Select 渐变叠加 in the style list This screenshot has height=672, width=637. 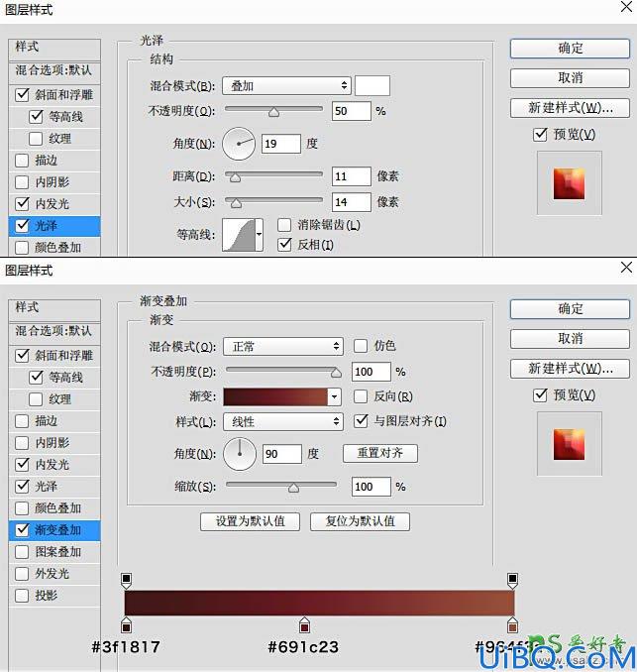point(54,529)
